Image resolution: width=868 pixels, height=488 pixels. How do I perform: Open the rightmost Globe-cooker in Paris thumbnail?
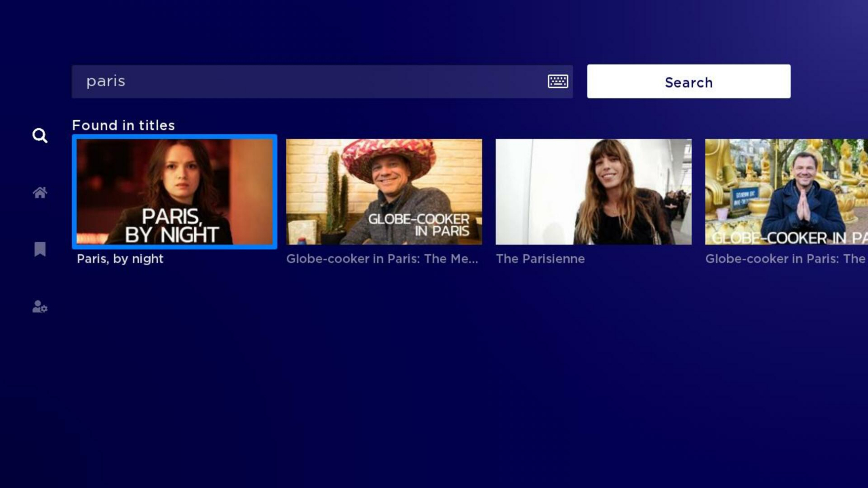click(x=787, y=192)
